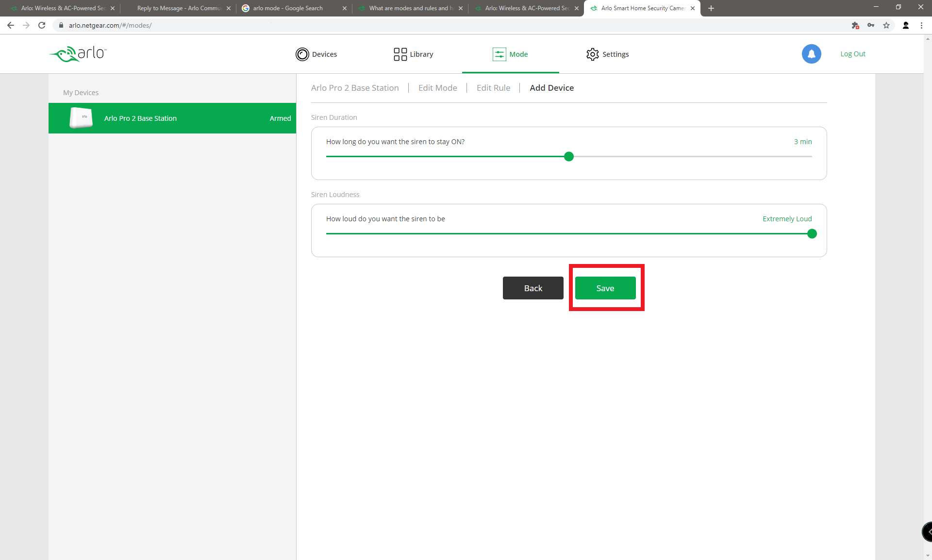Viewport: 932px width, 560px height.
Task: Open Chrome profile avatar icon
Action: (906, 25)
